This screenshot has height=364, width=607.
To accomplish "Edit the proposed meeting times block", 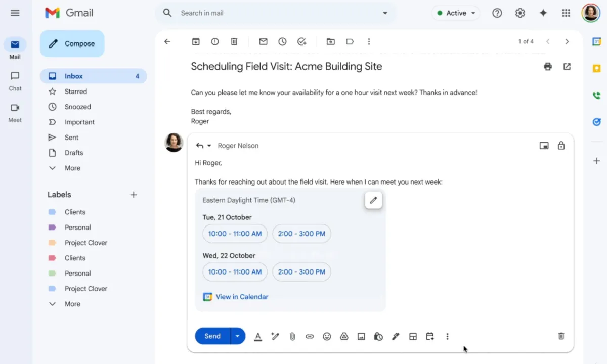I will click(373, 200).
